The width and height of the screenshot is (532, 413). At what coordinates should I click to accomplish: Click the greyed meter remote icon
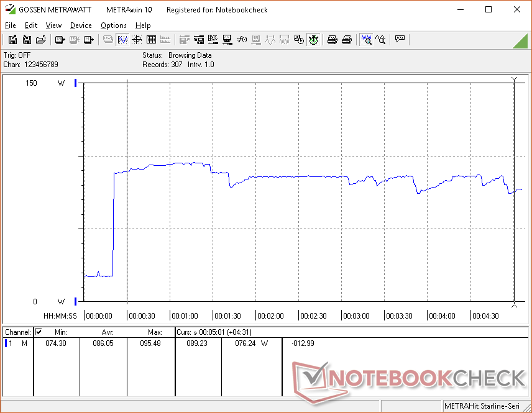point(256,40)
